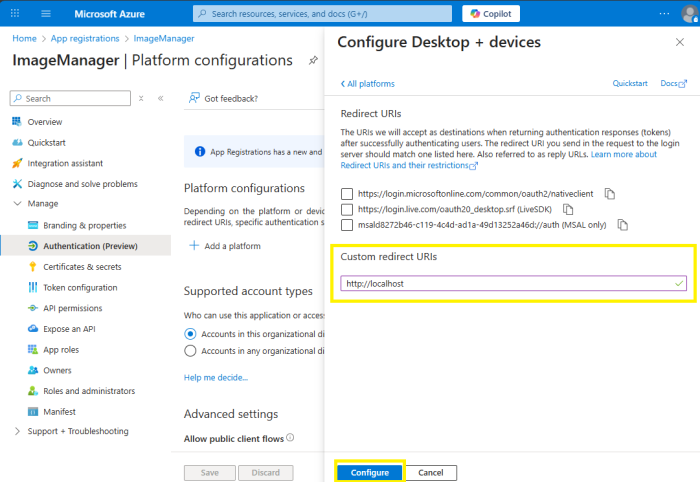
Task: Expand Support + Troubleshooting section
Action: (16, 431)
